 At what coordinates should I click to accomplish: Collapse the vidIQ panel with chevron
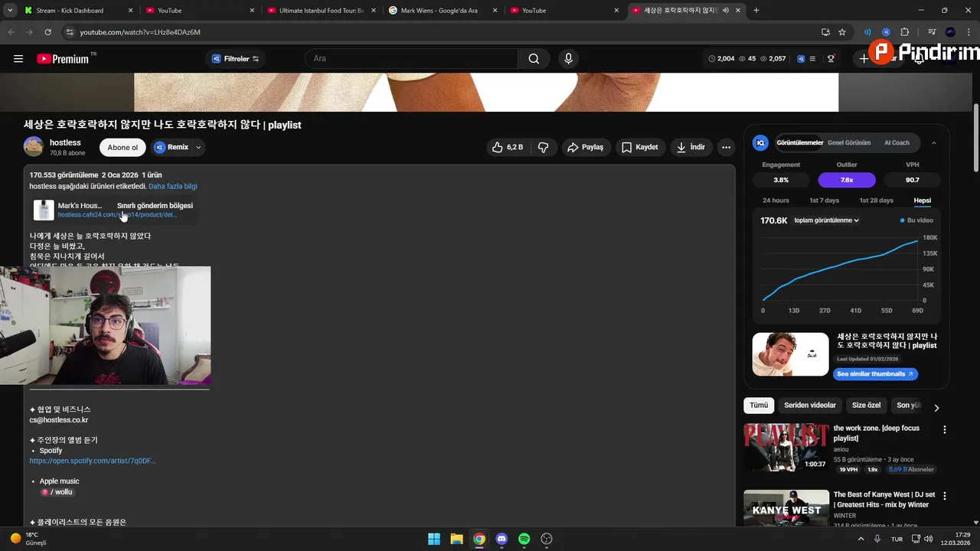[933, 142]
